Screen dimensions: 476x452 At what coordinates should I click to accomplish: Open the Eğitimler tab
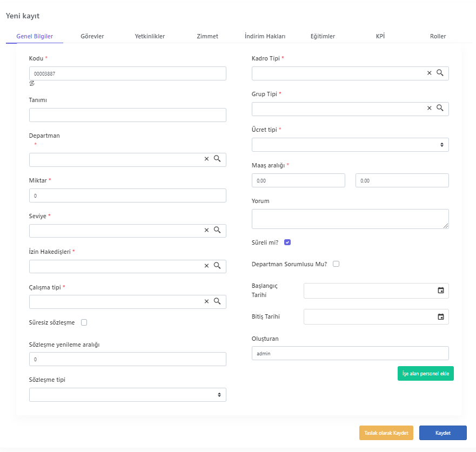point(323,36)
